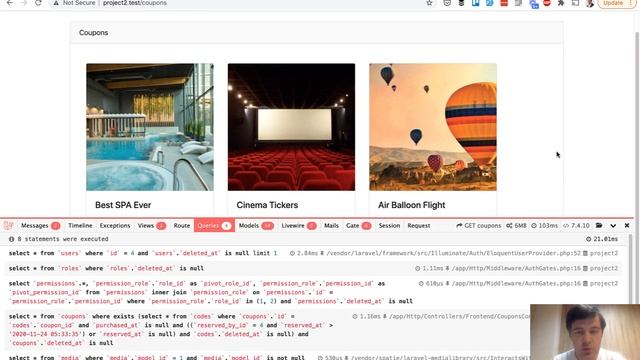This screenshot has height=360, width=640.
Task: Click the 1.16ms duration on coupons query
Action: [x=367, y=316]
